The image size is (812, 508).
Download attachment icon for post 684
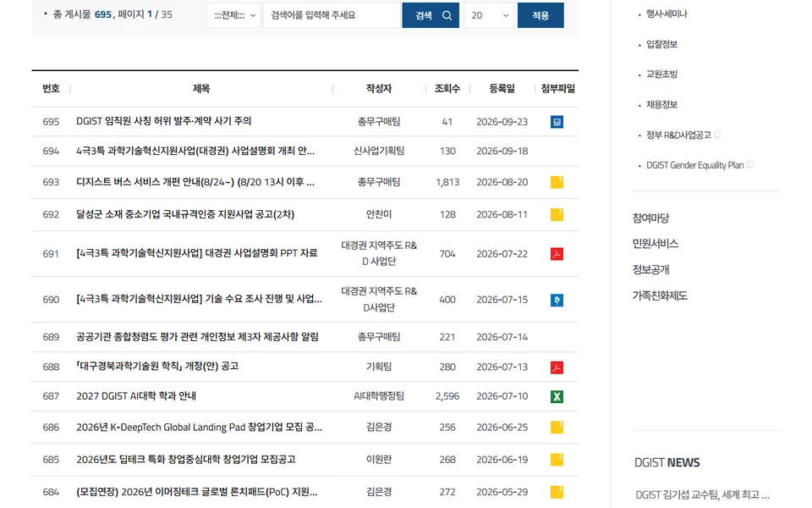557,492
